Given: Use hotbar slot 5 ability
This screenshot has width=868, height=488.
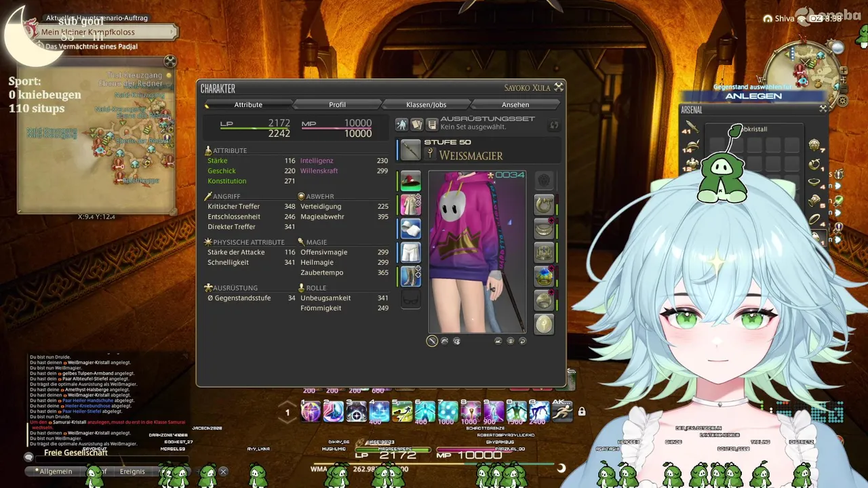Looking at the screenshot, I should tap(402, 411).
